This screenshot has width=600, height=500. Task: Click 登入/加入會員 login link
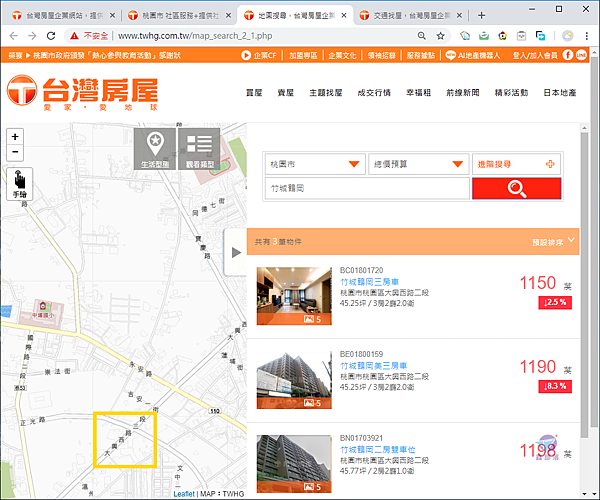pos(535,55)
